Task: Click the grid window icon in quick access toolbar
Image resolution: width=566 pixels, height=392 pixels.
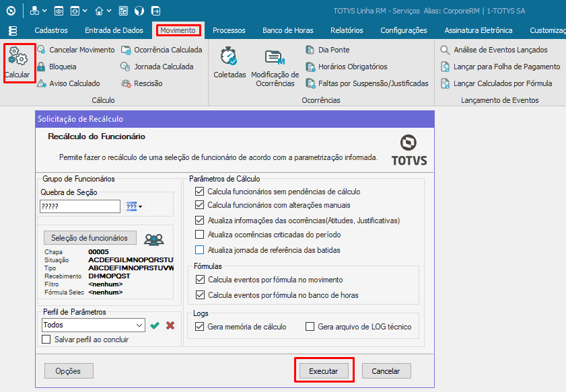Action: (123, 11)
